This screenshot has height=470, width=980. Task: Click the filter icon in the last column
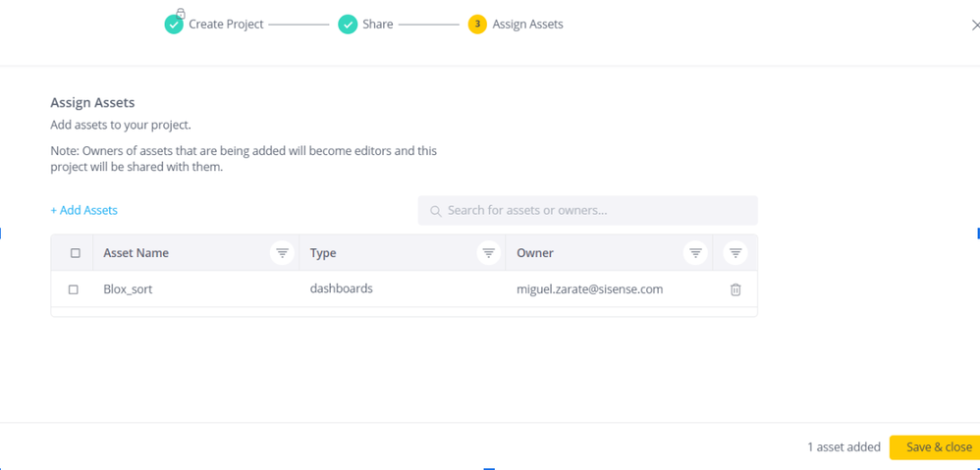tap(735, 253)
